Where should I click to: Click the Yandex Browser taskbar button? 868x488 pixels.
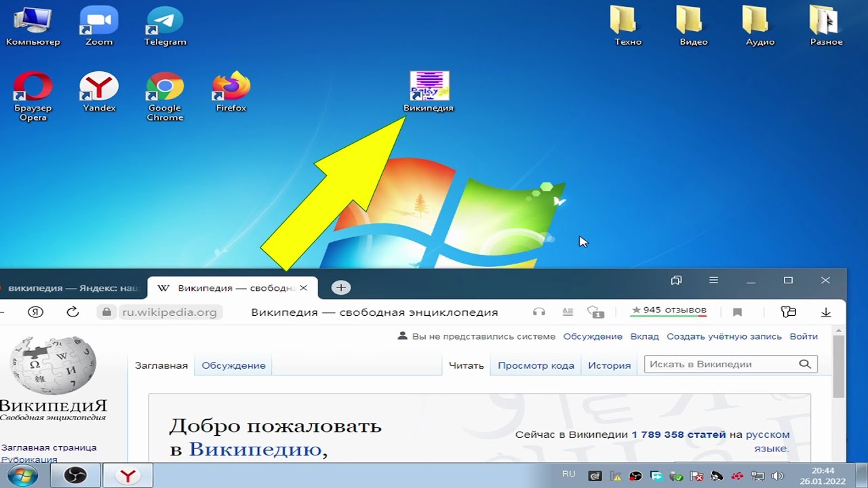(x=127, y=476)
